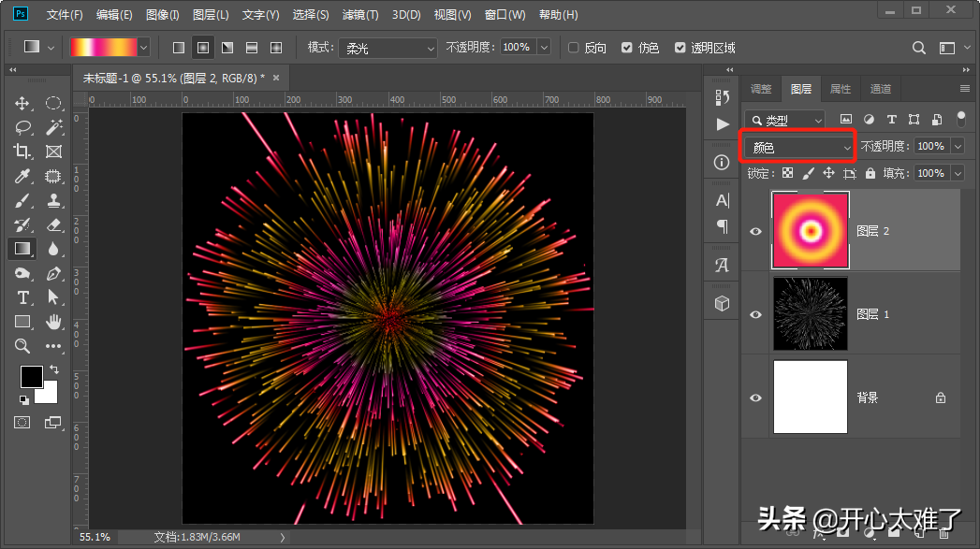
Task: Open the 填充 slider arrow
Action: (958, 173)
